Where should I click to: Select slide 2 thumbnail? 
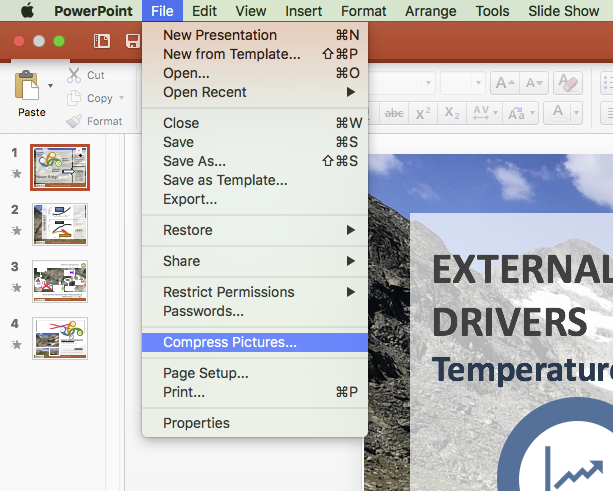pyautogui.click(x=60, y=224)
